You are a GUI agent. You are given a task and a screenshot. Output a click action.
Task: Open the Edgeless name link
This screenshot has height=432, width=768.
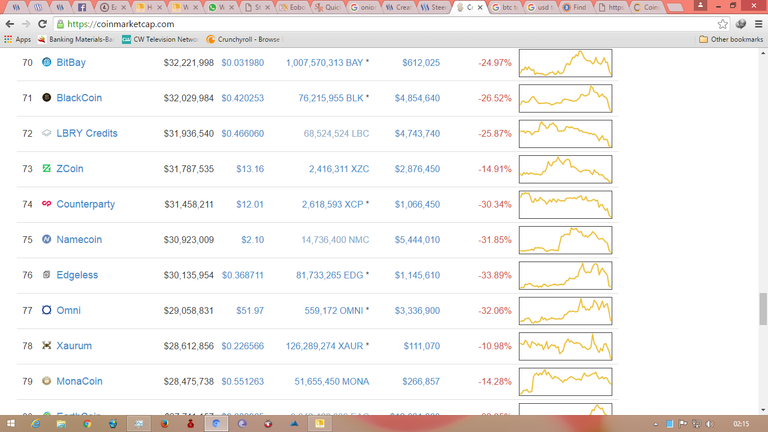(x=77, y=275)
